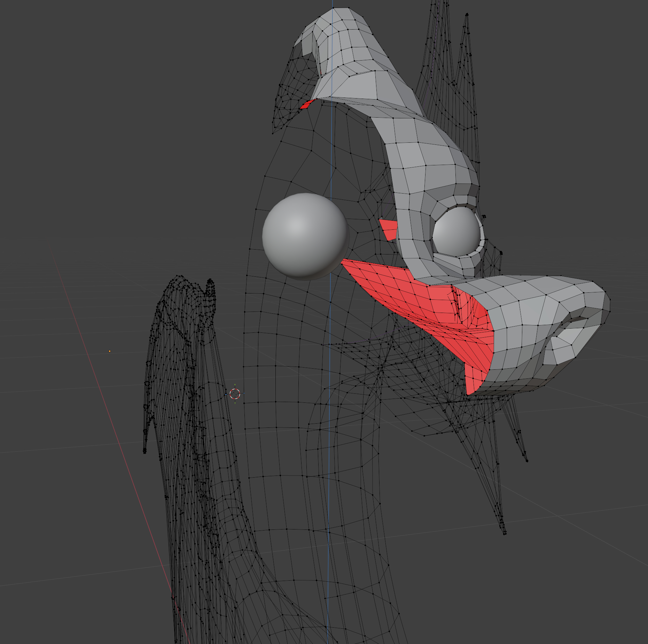Click the small orange origin point
Screen dimensions: 648x644
(110, 351)
